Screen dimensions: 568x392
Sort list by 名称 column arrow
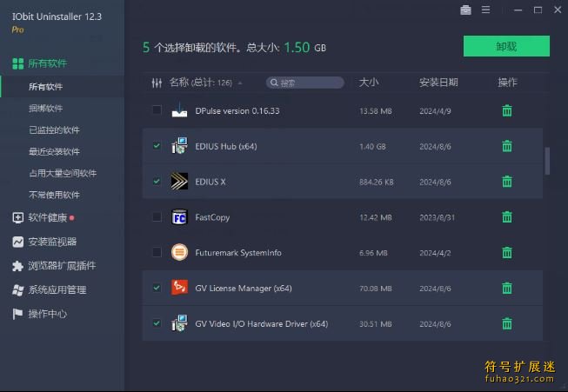240,83
